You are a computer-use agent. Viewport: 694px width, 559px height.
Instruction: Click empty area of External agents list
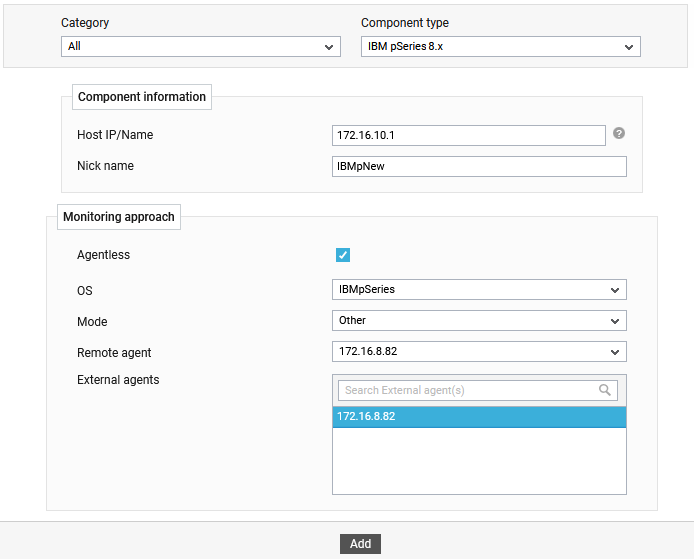click(x=479, y=461)
